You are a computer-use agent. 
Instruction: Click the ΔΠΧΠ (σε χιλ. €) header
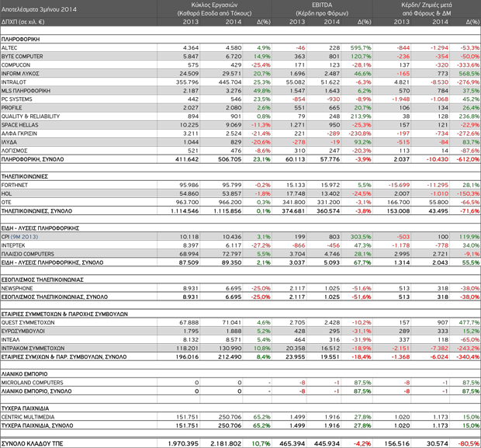pyautogui.click(x=23, y=22)
